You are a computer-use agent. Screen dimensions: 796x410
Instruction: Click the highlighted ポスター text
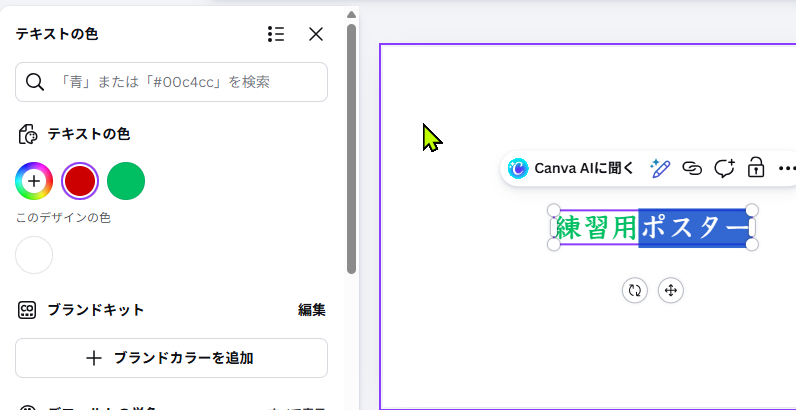(694, 228)
